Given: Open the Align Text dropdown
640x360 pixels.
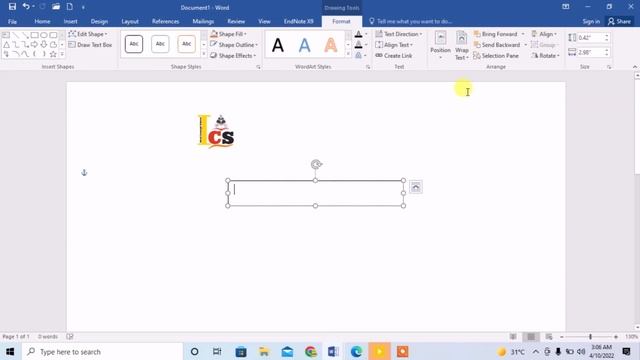Looking at the screenshot, I should tap(394, 45).
